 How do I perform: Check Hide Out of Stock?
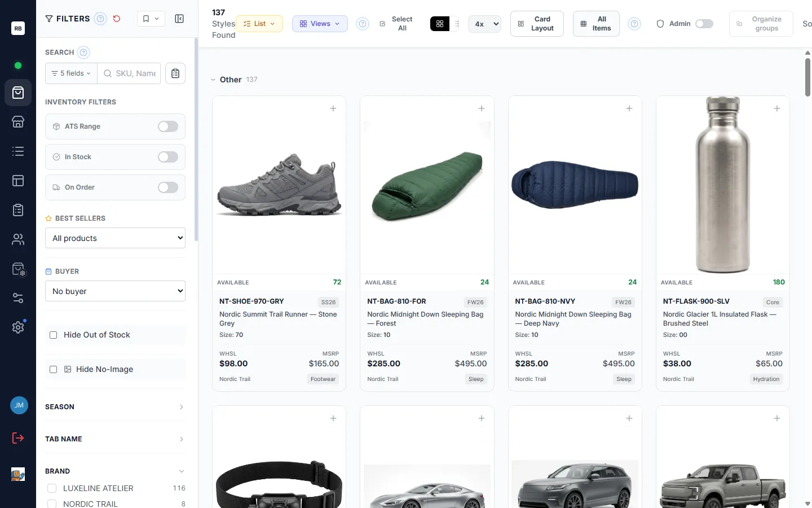54,335
